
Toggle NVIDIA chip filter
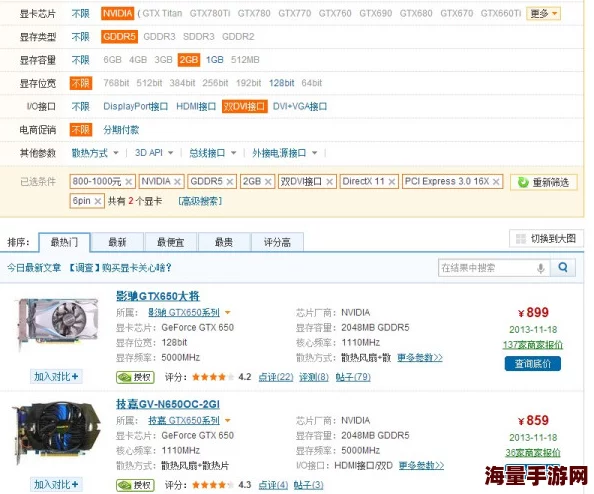118,14
